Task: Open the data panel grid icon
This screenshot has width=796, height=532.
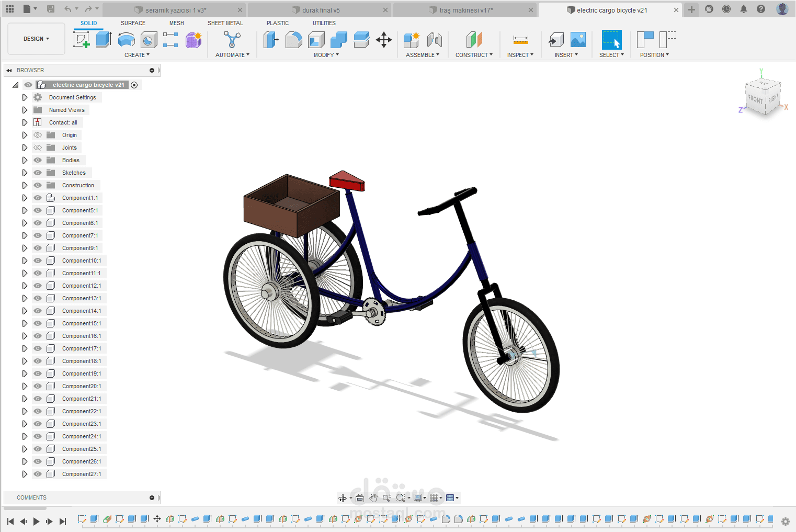Action: tap(10, 9)
